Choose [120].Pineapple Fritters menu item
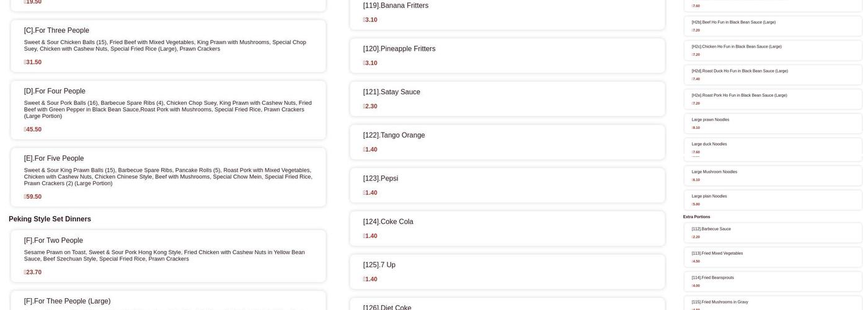Image resolution: width=868 pixels, height=310 pixels. [x=507, y=55]
